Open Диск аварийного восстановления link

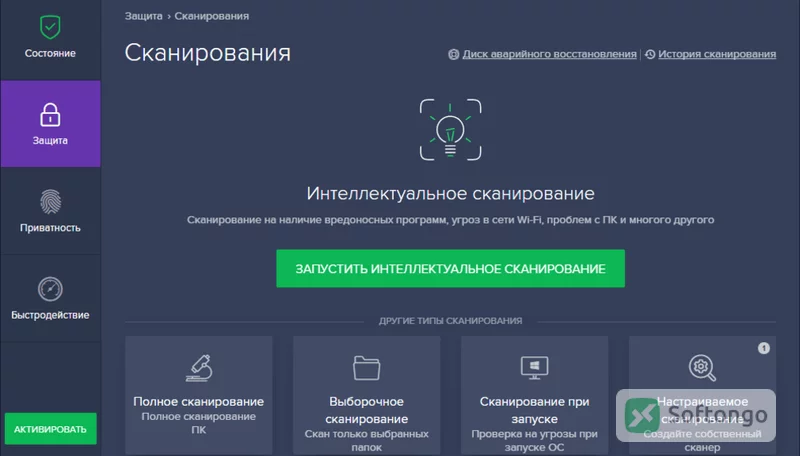pos(549,54)
